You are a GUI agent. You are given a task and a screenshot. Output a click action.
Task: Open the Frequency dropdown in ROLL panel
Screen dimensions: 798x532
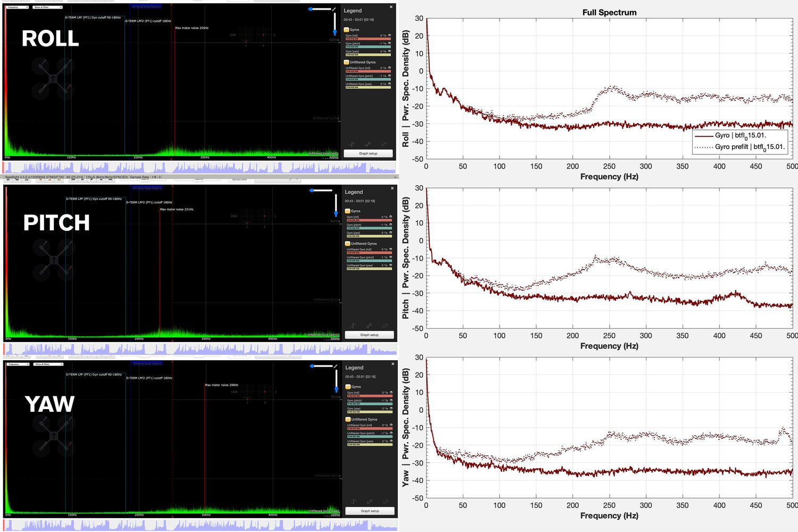18,7
